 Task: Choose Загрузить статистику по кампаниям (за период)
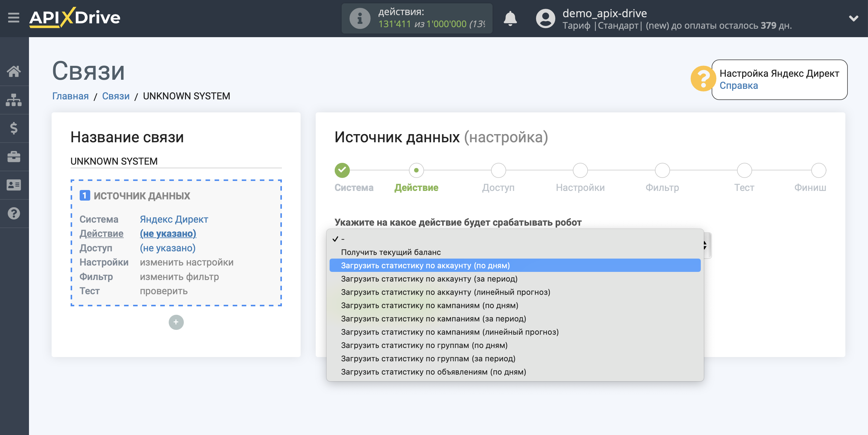(x=515, y=319)
